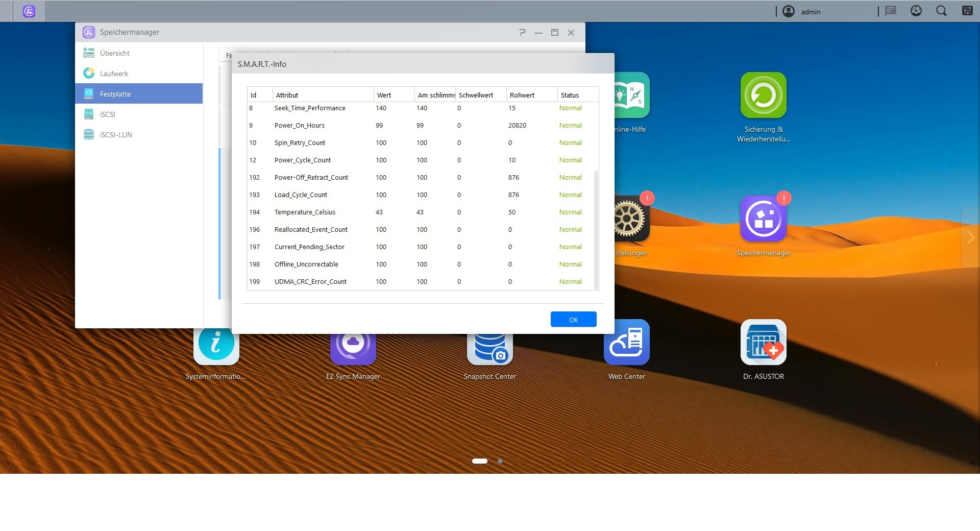
Task: Show next desktop page with right arrow
Action: tap(971, 237)
